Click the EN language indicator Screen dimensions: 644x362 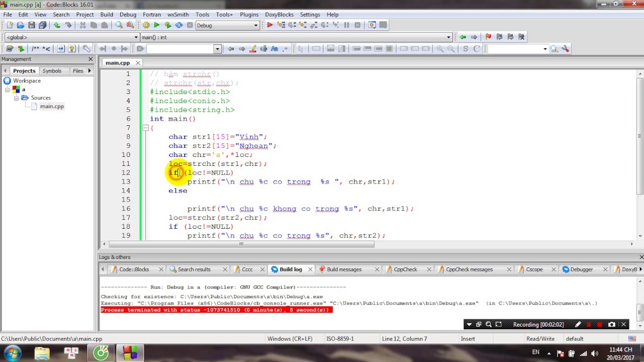click(536, 352)
